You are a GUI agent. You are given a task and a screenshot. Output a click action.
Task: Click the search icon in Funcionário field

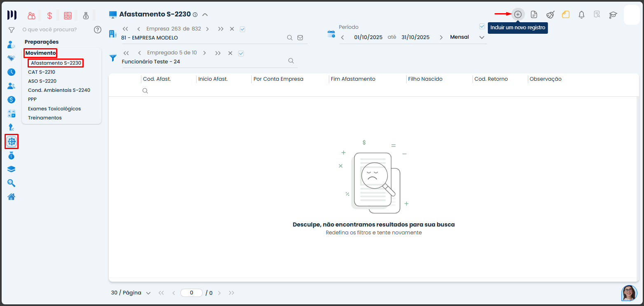coord(291,61)
